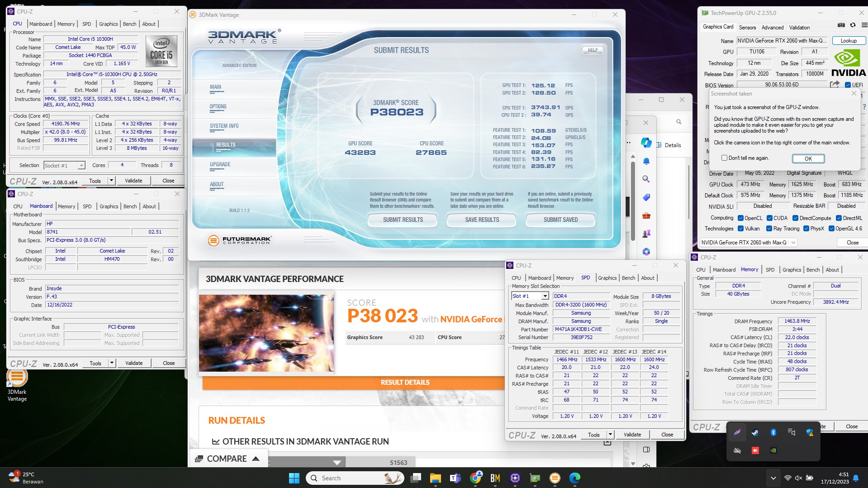Toggle the PhysX checkbox in GPU-Z

(806, 229)
